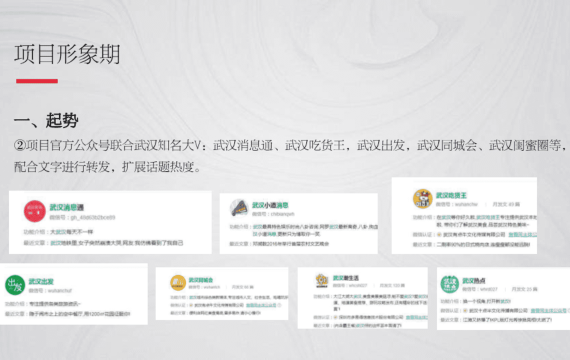Click the 最近文章 line in the 武汉吃货王 card
The width and height of the screenshot is (570, 360).
[x=471, y=244]
